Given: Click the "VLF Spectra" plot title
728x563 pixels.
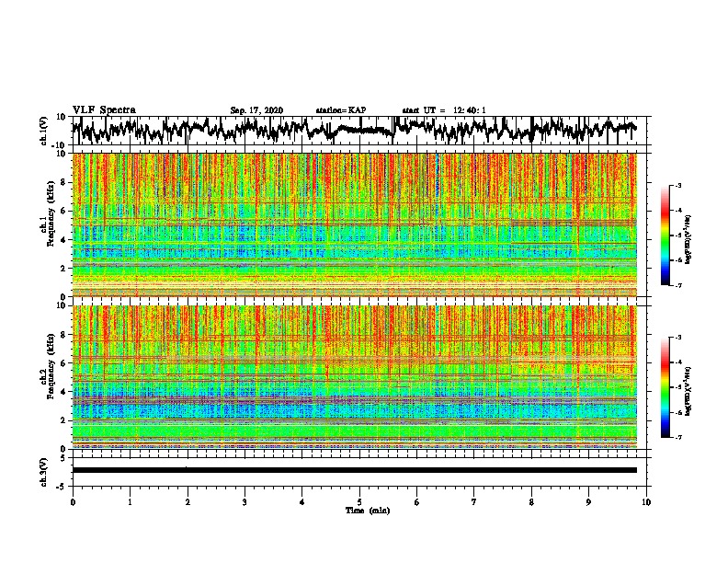Looking at the screenshot, I should click(x=104, y=110).
